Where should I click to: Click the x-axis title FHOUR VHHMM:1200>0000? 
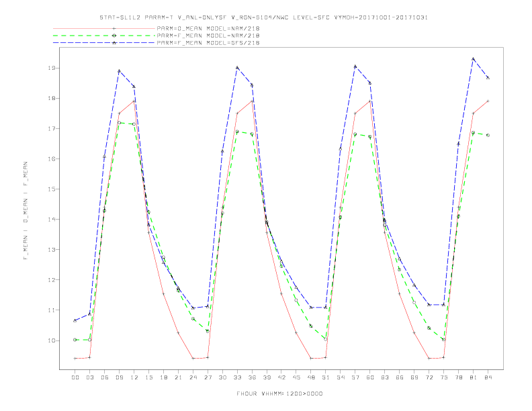279,394
